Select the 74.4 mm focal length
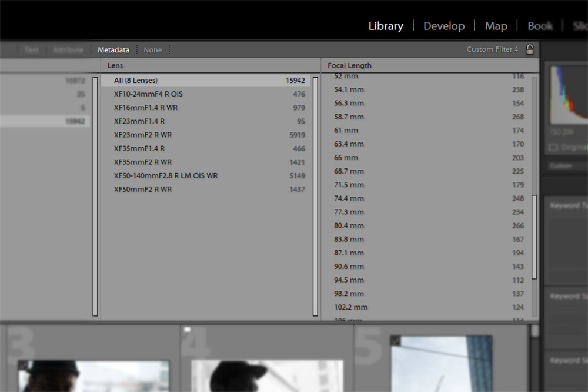The height and width of the screenshot is (392, 588). coord(349,198)
